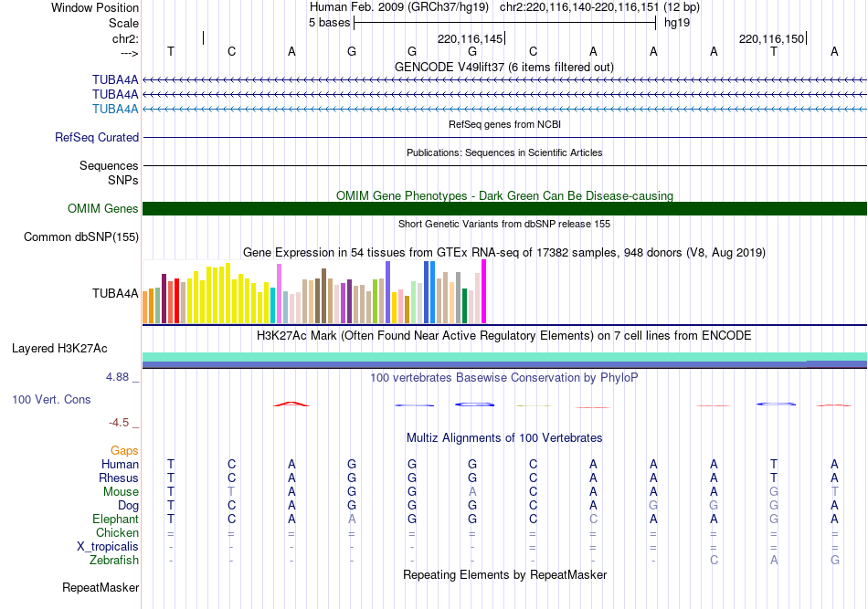Viewport: 868px width, 609px height.
Task: Click the '5 bases' scale bar label
Action: (329, 23)
